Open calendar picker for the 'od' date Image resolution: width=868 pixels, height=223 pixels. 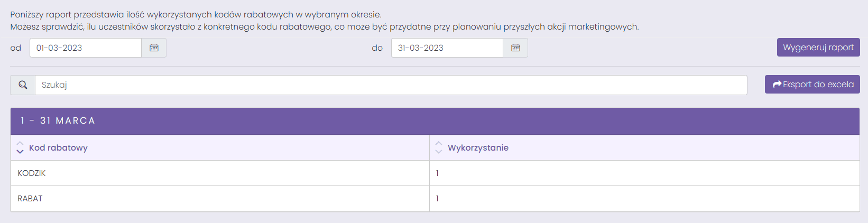tap(154, 48)
